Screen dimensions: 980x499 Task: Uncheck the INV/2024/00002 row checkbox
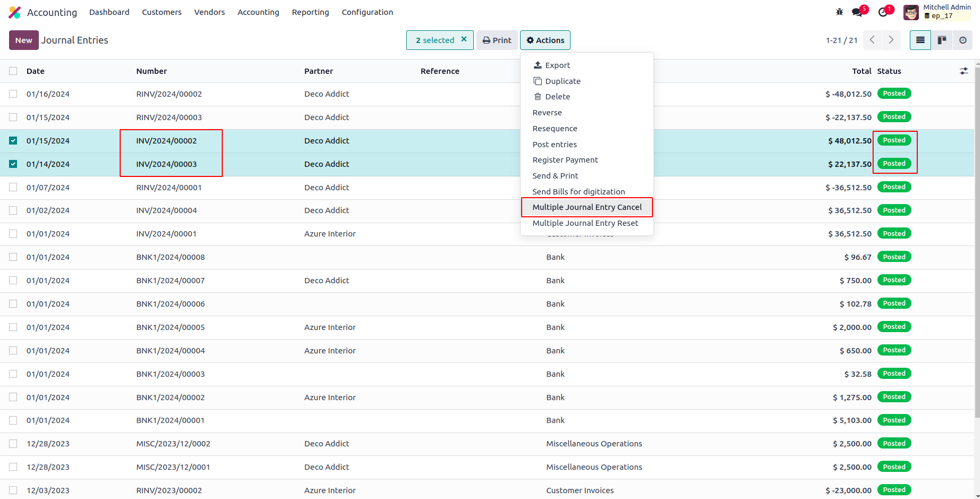(x=13, y=141)
